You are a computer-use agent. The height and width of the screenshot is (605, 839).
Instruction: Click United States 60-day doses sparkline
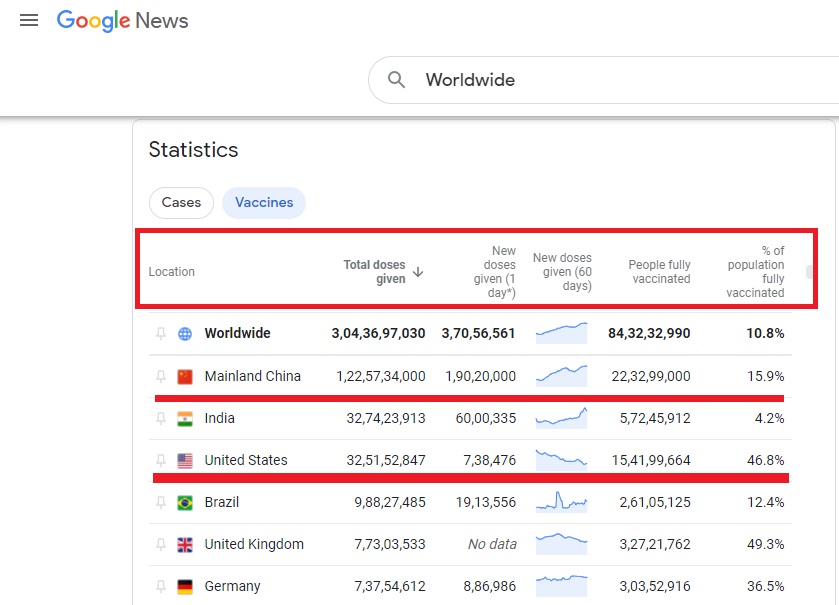point(561,460)
